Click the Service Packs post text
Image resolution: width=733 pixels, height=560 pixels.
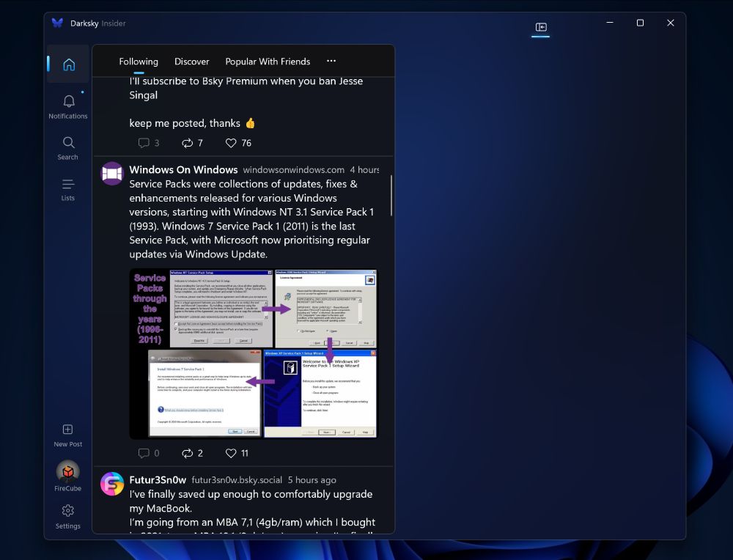251,218
